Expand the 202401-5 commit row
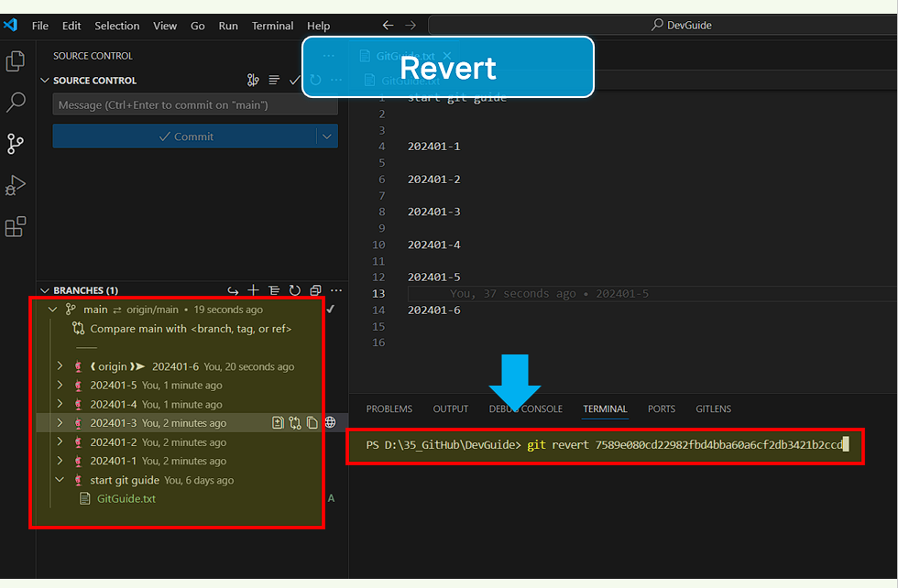898x588 pixels. point(60,385)
